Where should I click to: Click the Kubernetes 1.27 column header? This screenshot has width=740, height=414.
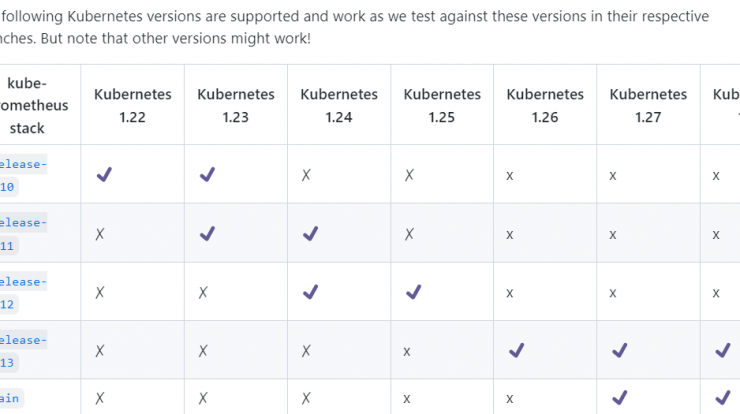(648, 105)
